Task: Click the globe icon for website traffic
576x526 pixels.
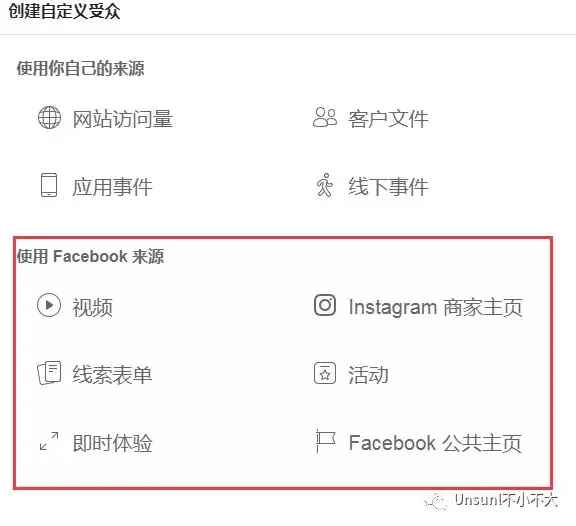Action: 50,118
